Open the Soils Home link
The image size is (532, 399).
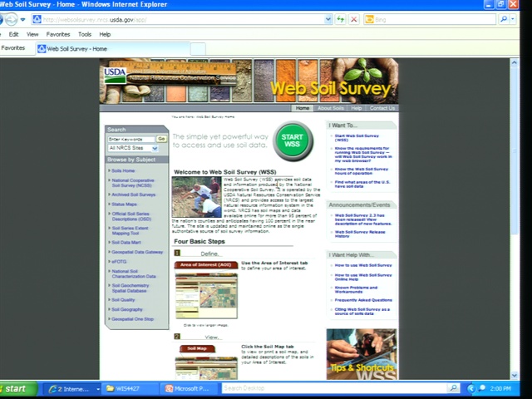coord(123,170)
